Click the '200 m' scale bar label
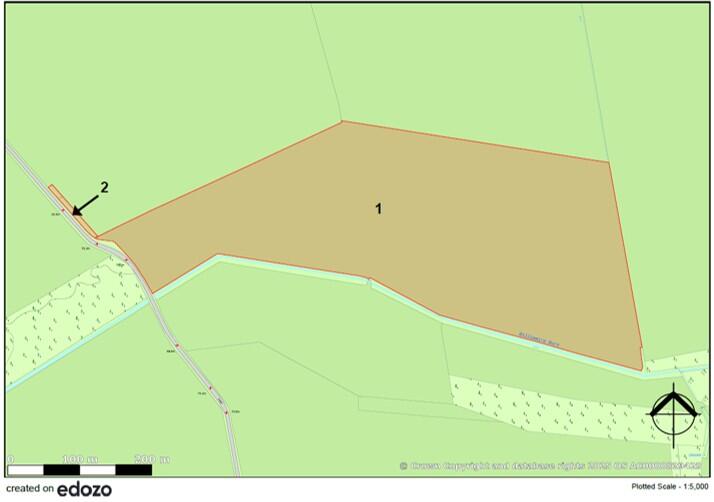714x502 pixels. (x=151, y=457)
